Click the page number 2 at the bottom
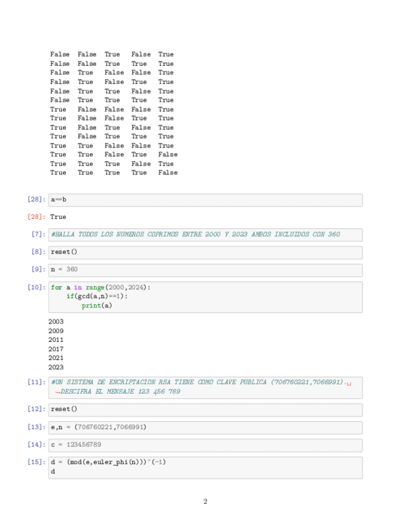Image resolution: width=411 pixels, height=532 pixels. pyautogui.click(x=205, y=501)
